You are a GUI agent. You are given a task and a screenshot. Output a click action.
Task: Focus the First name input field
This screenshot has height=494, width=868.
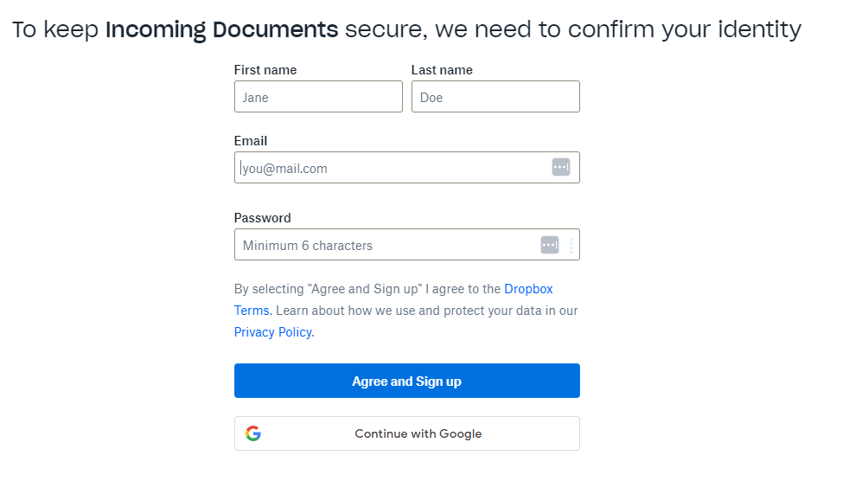(x=317, y=97)
